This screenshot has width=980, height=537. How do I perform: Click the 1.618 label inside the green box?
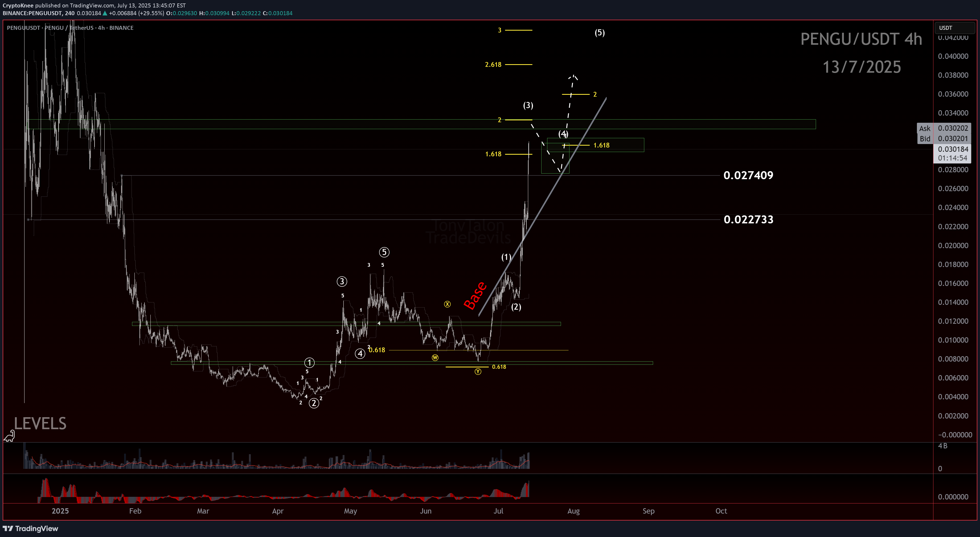tap(601, 145)
